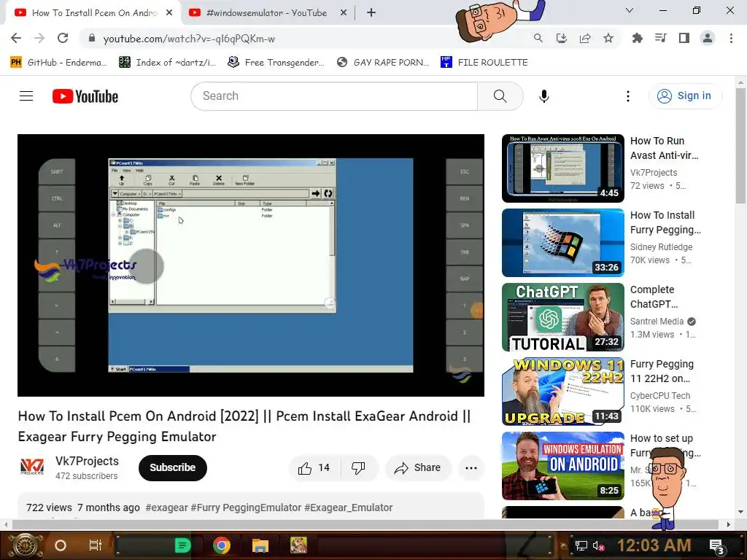Close the How To Install Pcem tab
This screenshot has height=560, width=747.
(169, 13)
